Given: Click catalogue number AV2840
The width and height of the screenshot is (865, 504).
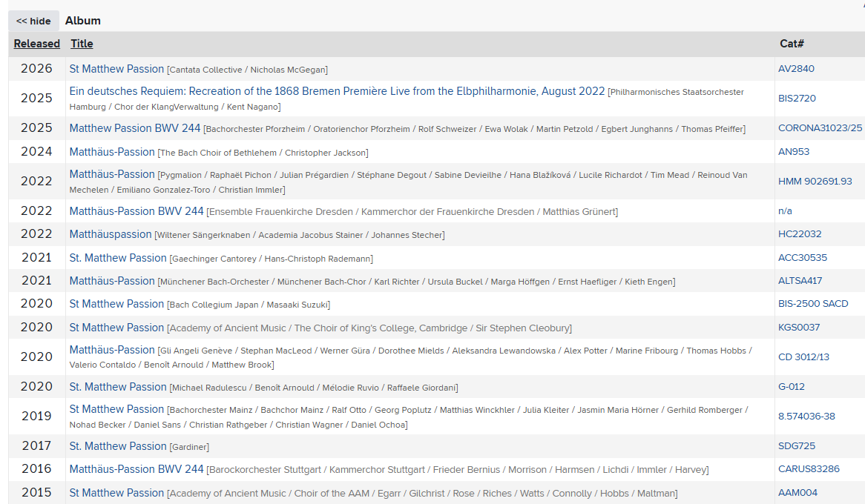Looking at the screenshot, I should 796,69.
